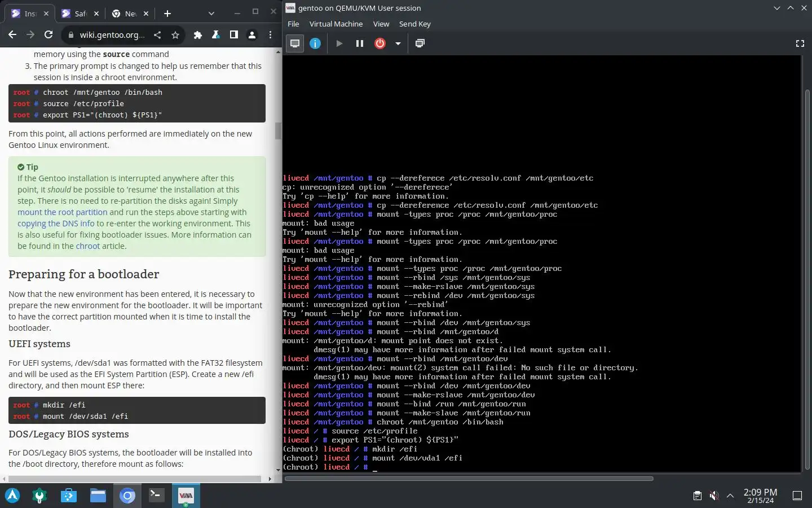
Task: Expand hidden system tray icons
Action: tap(730, 496)
